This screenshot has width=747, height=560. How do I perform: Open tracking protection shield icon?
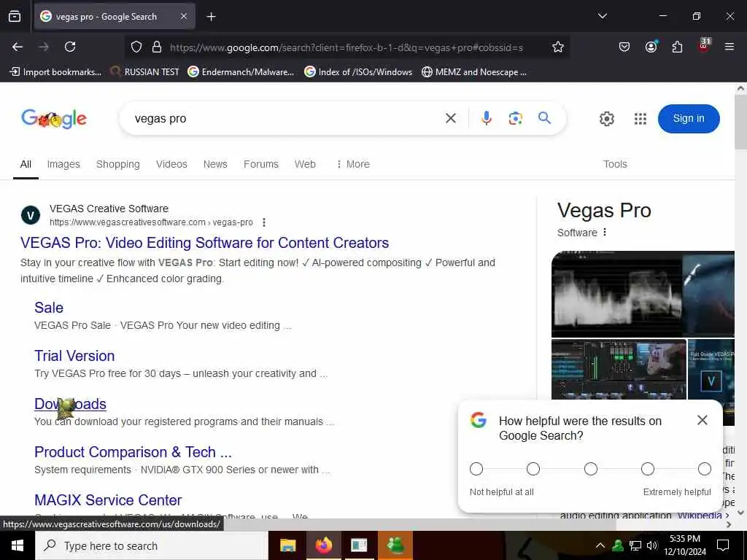(136, 47)
